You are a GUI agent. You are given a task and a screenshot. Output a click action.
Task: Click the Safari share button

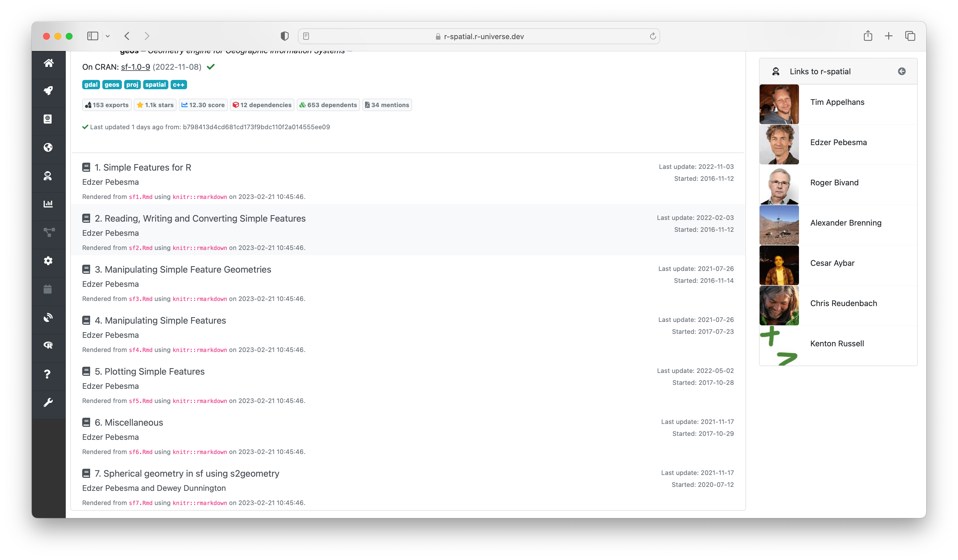click(868, 36)
